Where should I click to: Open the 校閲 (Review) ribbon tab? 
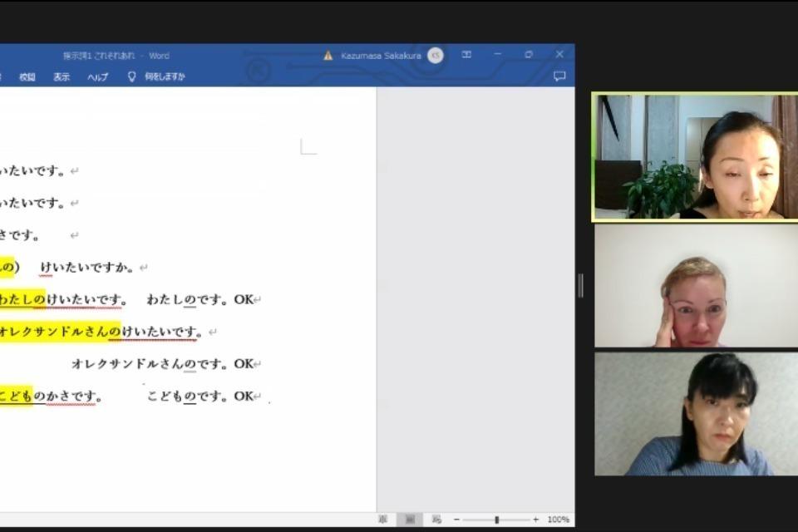pos(27,77)
